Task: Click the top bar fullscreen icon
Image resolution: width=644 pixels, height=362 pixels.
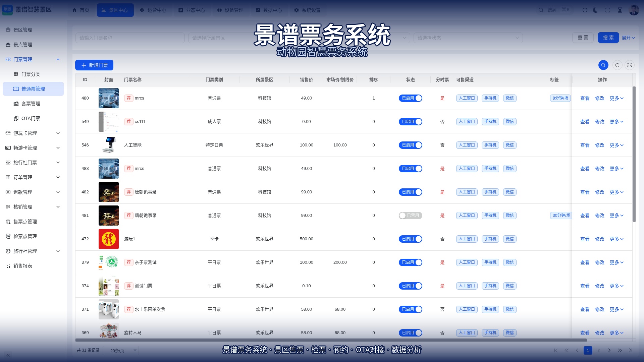Action: point(608,10)
